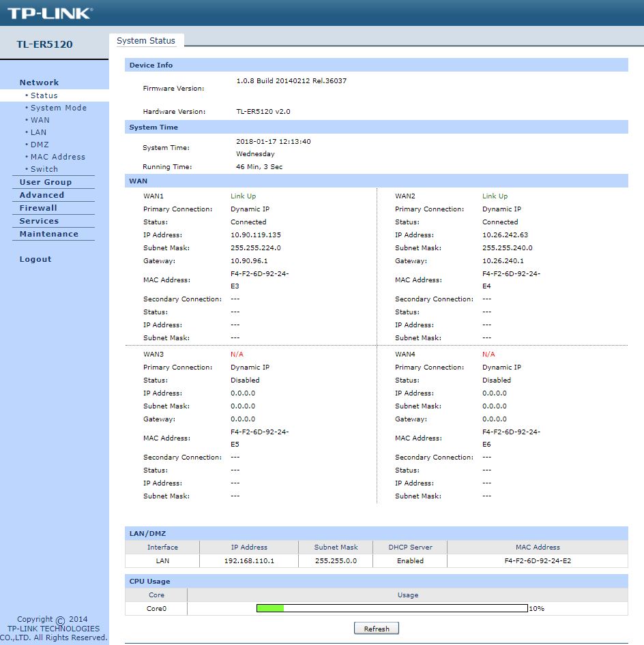The height and width of the screenshot is (645, 644).
Task: Click the DHCP Server column header
Action: [410, 547]
